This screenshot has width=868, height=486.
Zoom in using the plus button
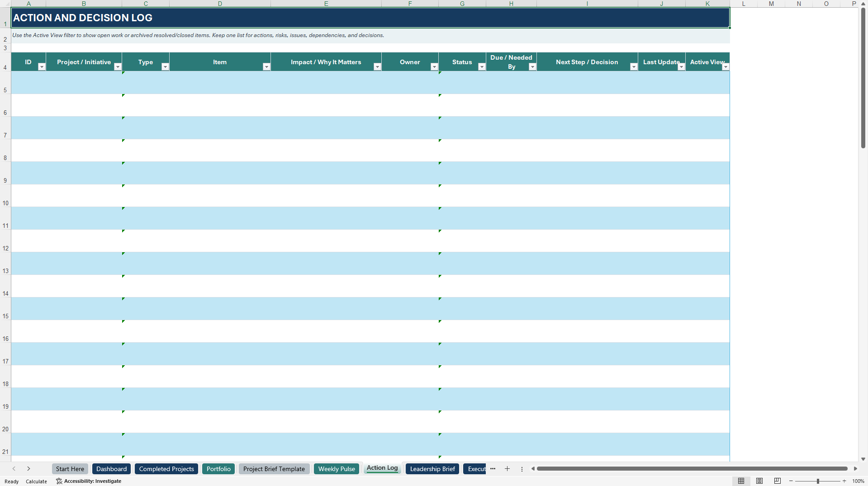[x=844, y=481]
